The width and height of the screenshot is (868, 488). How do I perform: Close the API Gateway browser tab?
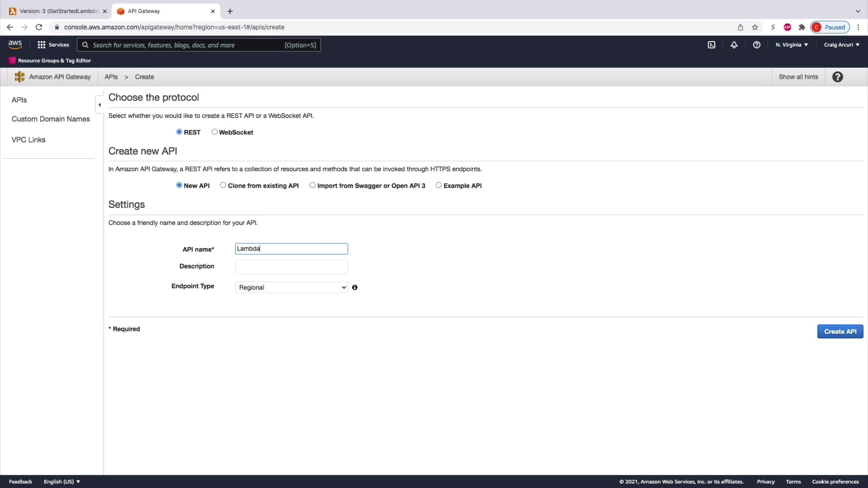click(213, 11)
